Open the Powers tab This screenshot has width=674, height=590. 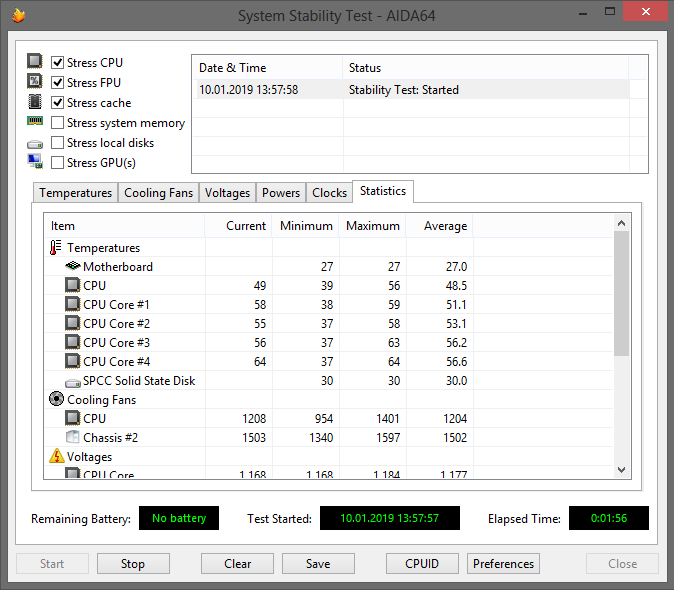tap(281, 193)
